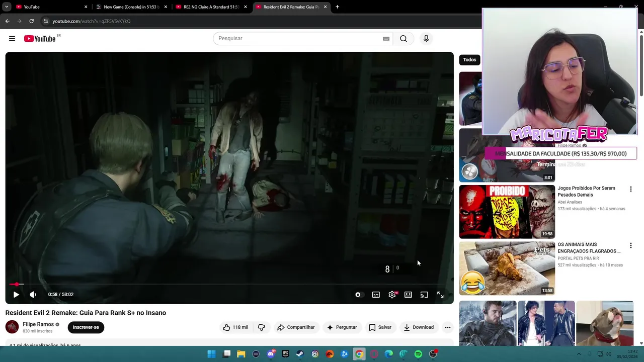Mute the video volume

tap(33, 295)
